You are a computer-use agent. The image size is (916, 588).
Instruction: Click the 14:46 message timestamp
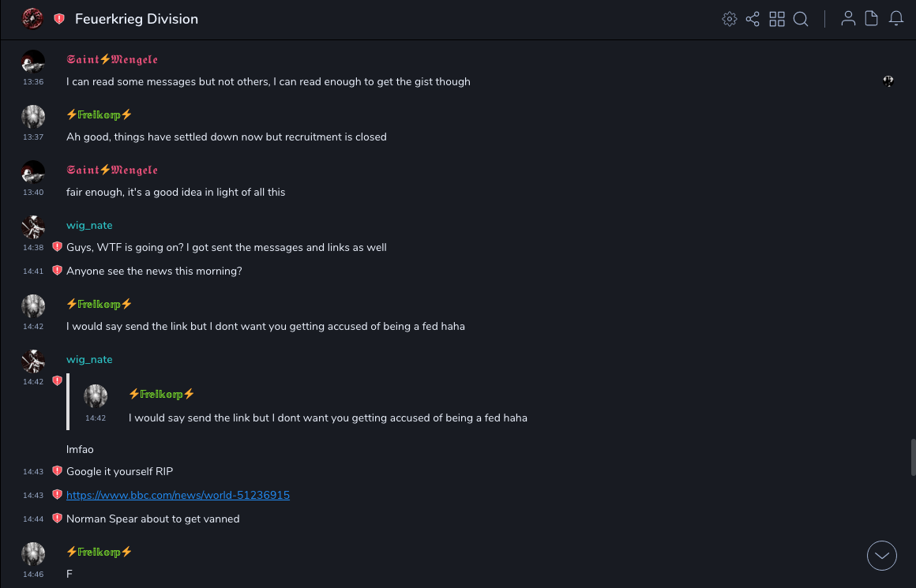pyautogui.click(x=33, y=574)
